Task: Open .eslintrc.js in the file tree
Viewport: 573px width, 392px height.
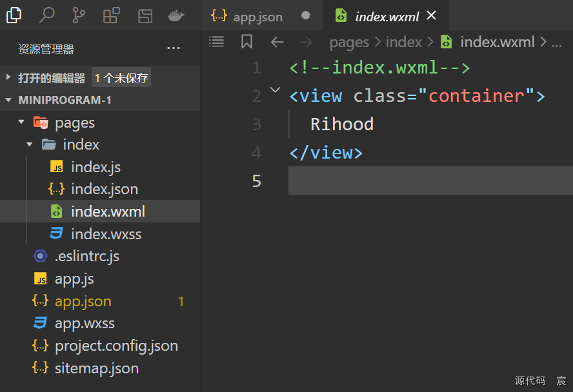Action: coord(100,256)
